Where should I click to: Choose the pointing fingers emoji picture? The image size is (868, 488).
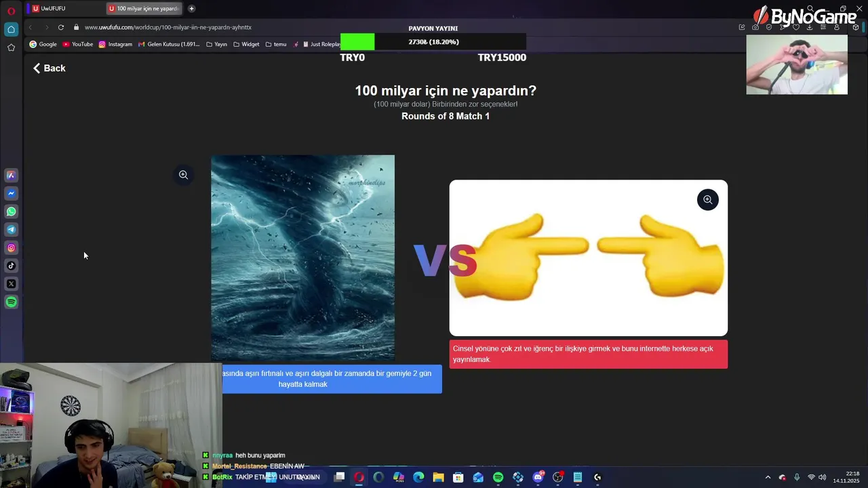click(x=589, y=258)
